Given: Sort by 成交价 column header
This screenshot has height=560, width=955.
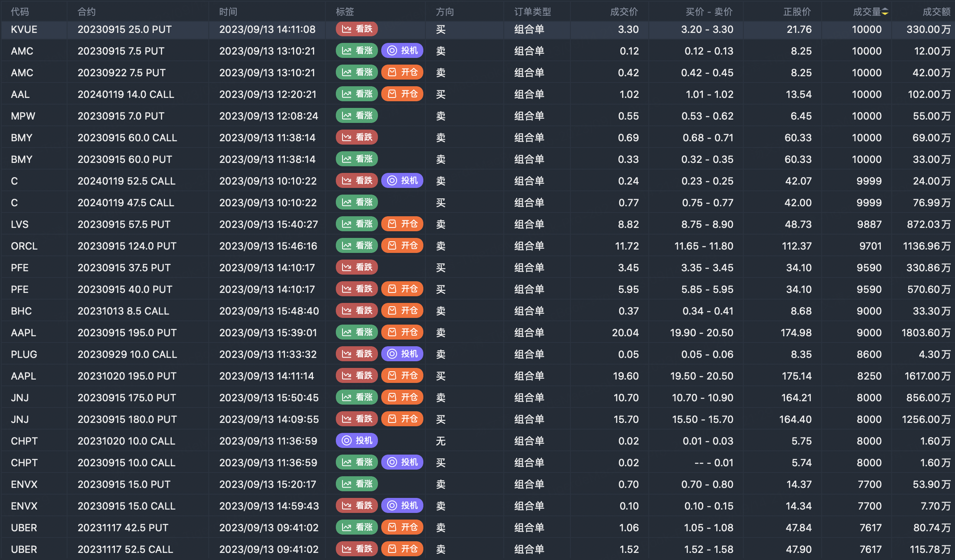Looking at the screenshot, I should 623,12.
